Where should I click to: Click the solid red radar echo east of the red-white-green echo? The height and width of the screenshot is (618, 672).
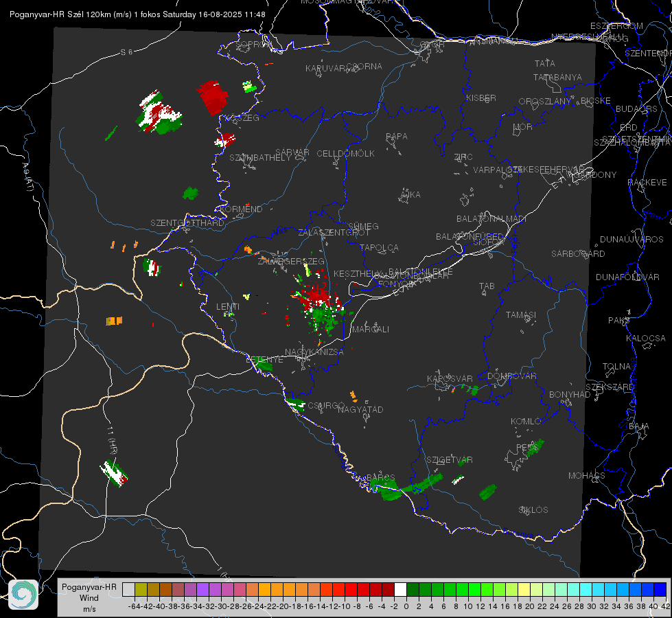pyautogui.click(x=213, y=98)
